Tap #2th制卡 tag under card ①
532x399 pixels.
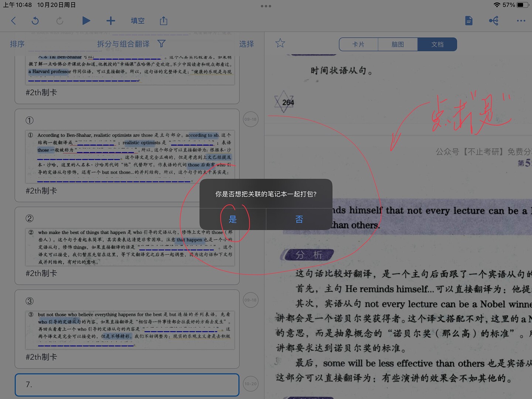(41, 191)
